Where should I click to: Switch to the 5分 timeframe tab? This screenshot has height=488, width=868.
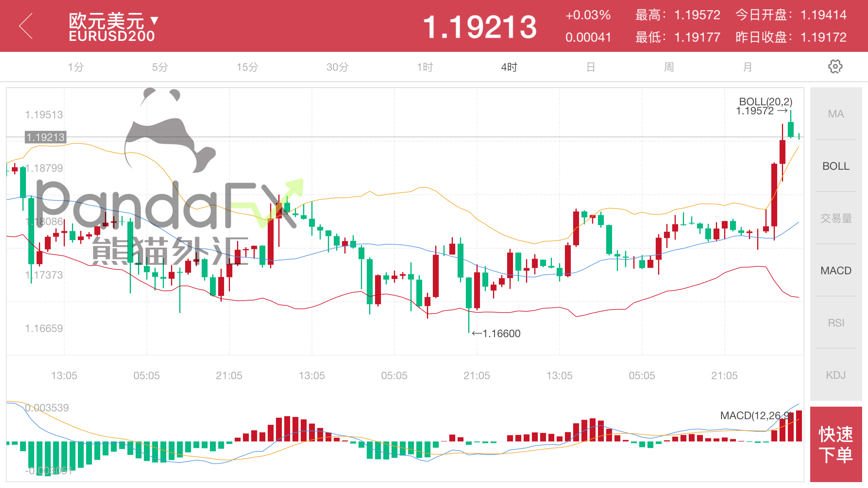pyautogui.click(x=160, y=67)
